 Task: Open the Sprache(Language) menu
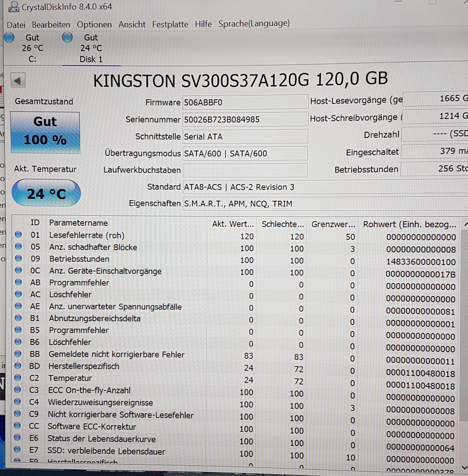pyautogui.click(x=254, y=24)
